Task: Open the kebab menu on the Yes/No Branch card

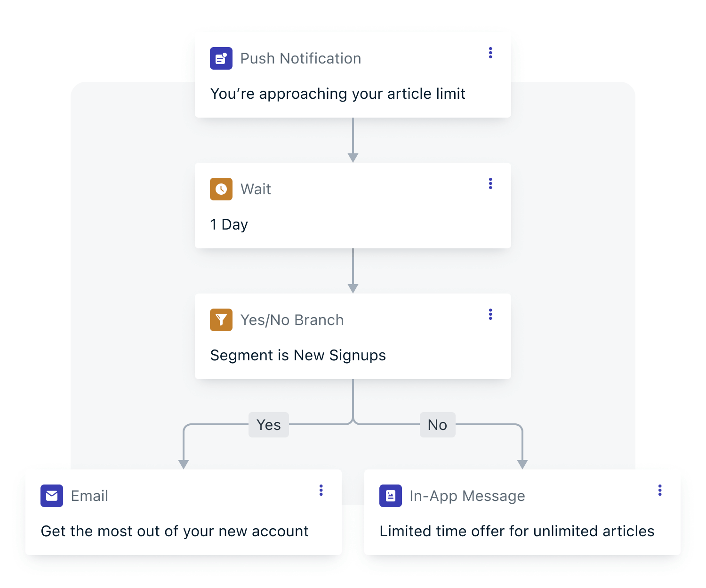Action: [490, 314]
